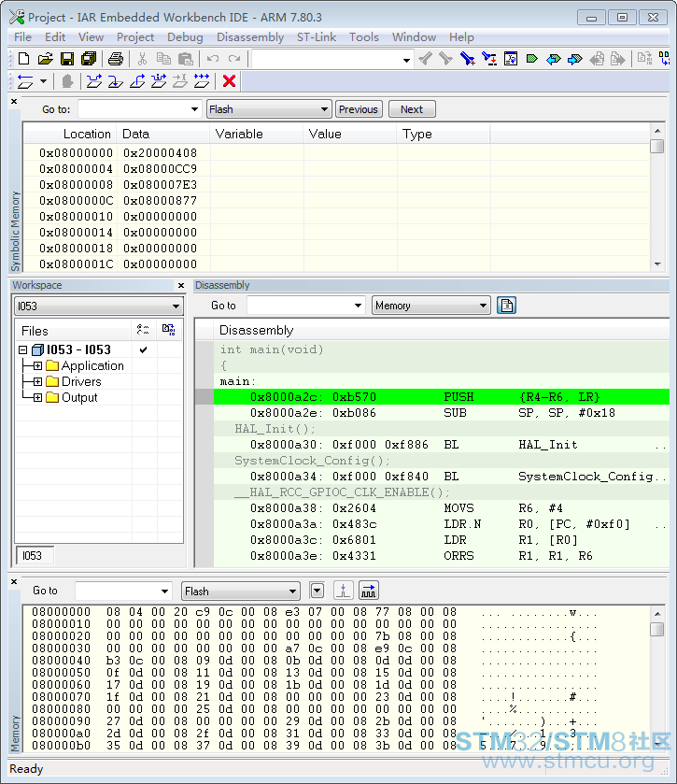Open the Reset icon's dropdown arrow

point(44,81)
